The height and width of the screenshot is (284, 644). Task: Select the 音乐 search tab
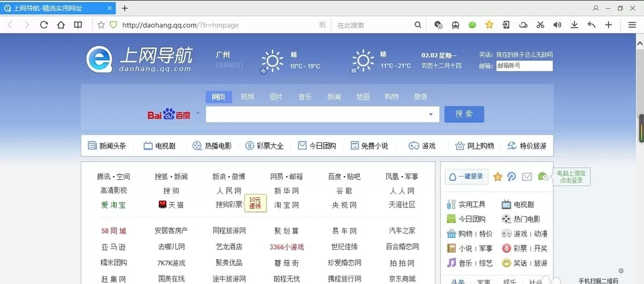tap(305, 97)
